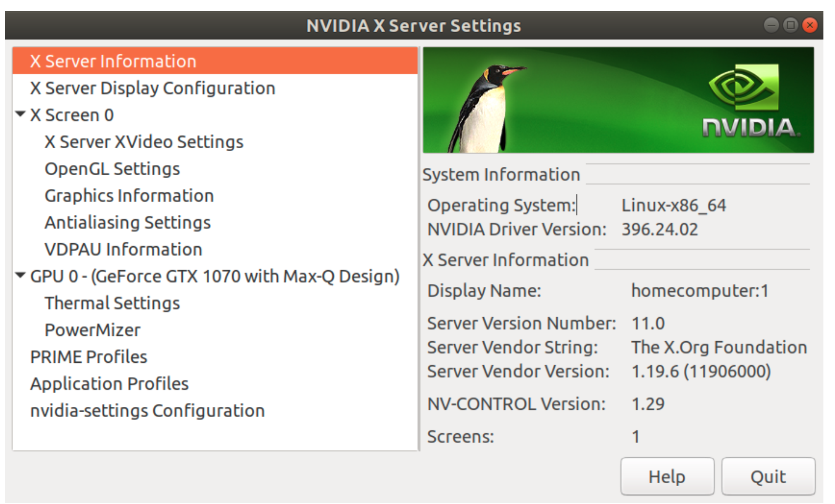The image size is (835, 504).
Task: Select PRIME Profiles
Action: click(88, 357)
